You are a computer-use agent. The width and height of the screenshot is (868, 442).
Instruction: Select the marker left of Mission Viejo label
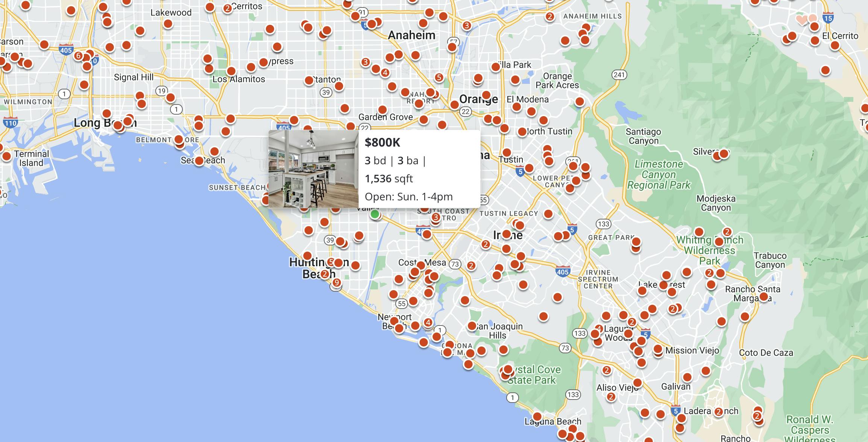[658, 350]
